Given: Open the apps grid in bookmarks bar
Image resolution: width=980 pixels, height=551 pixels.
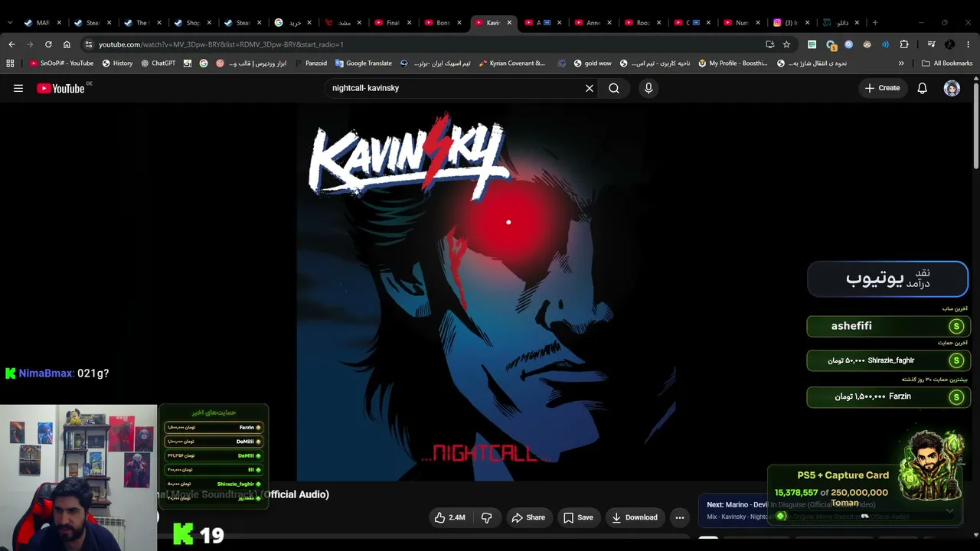Looking at the screenshot, I should (x=10, y=64).
